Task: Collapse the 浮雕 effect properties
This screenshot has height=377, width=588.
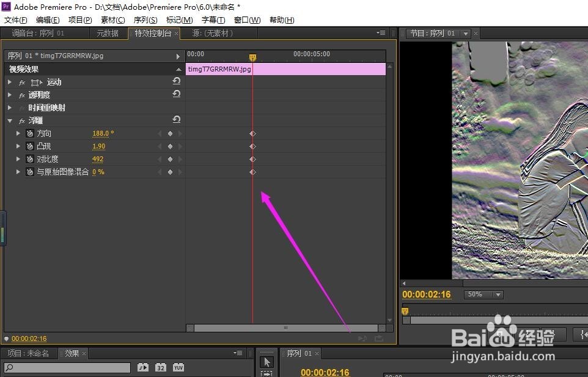Action: 10,120
